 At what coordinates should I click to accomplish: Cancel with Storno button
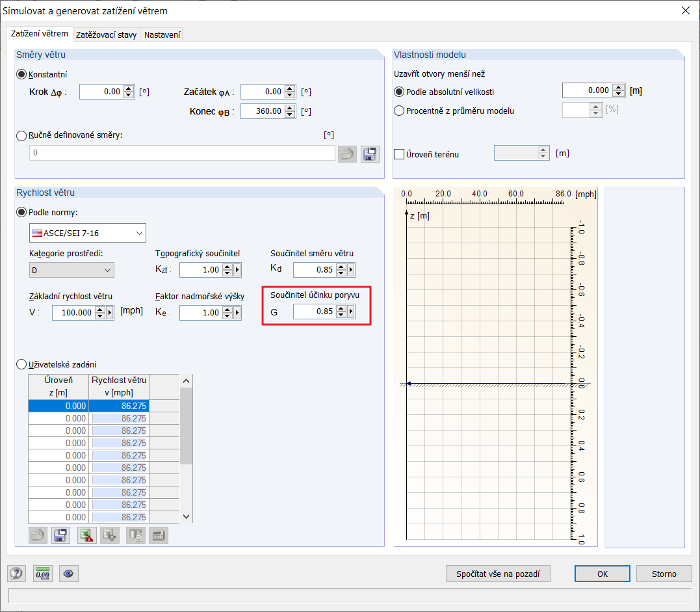(x=664, y=574)
